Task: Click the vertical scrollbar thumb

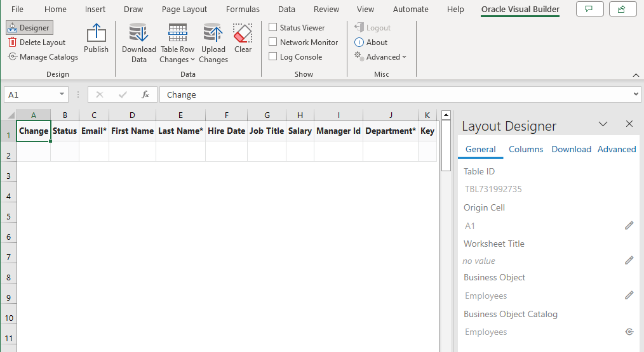Action: click(x=446, y=146)
